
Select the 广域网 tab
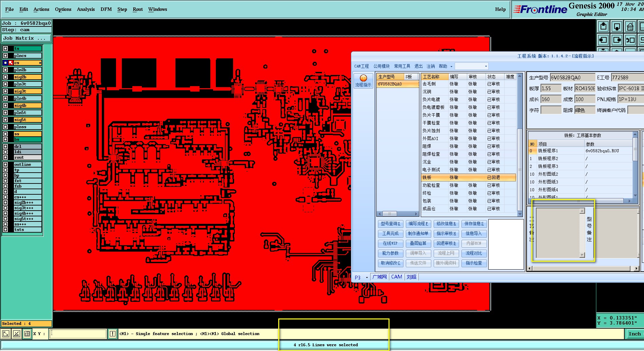point(379,277)
